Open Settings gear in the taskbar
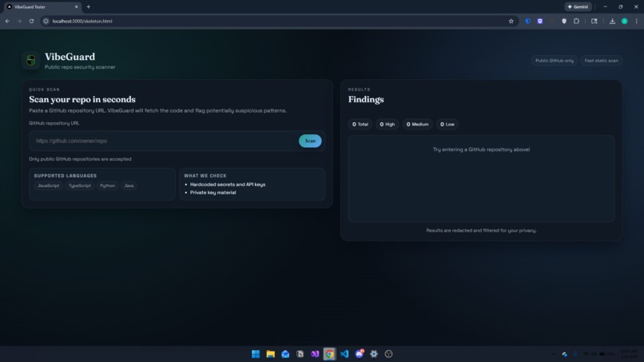The image size is (644, 362). coord(374,354)
